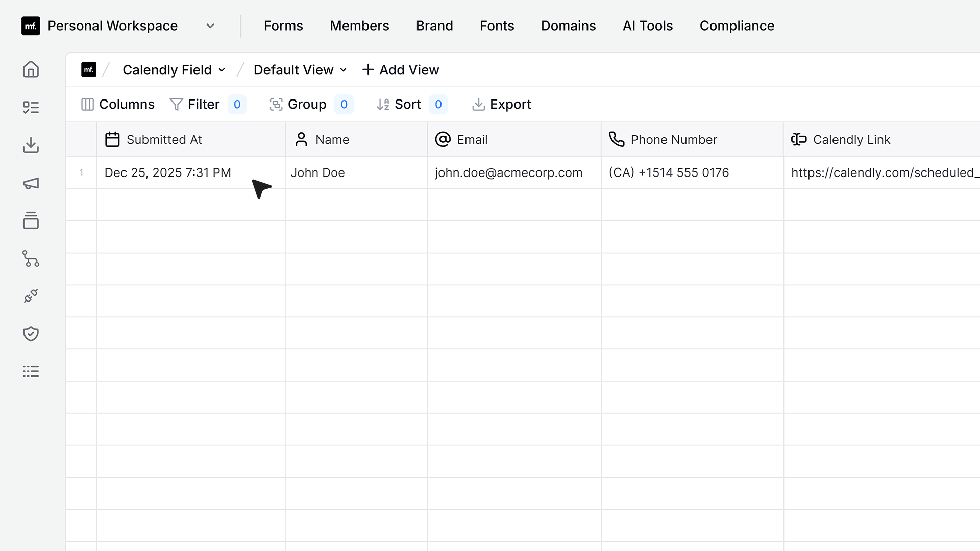This screenshot has height=551, width=980.
Task: Open the Home icon in the sidebar
Action: pyautogui.click(x=31, y=69)
